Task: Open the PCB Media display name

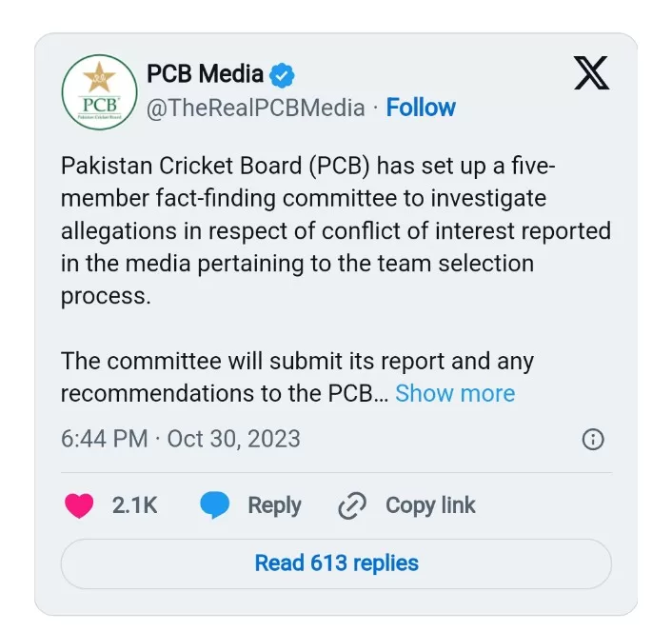Action: tap(205, 74)
